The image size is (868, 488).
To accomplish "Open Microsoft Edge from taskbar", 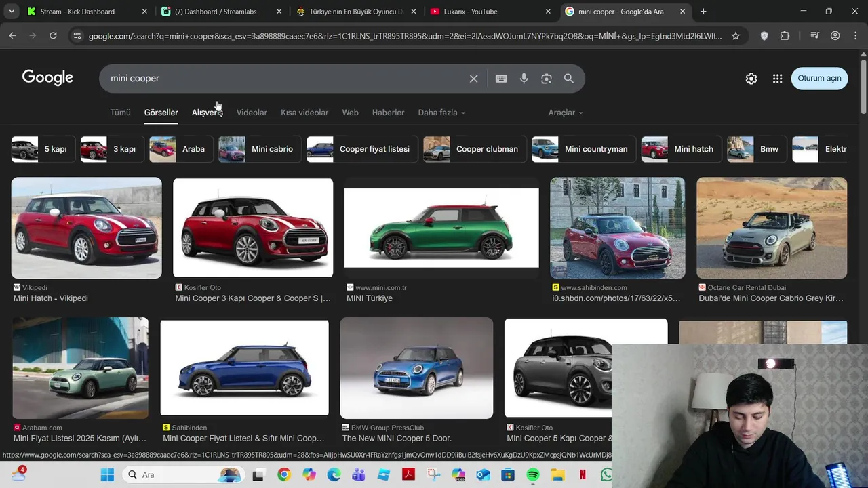I will [334, 474].
